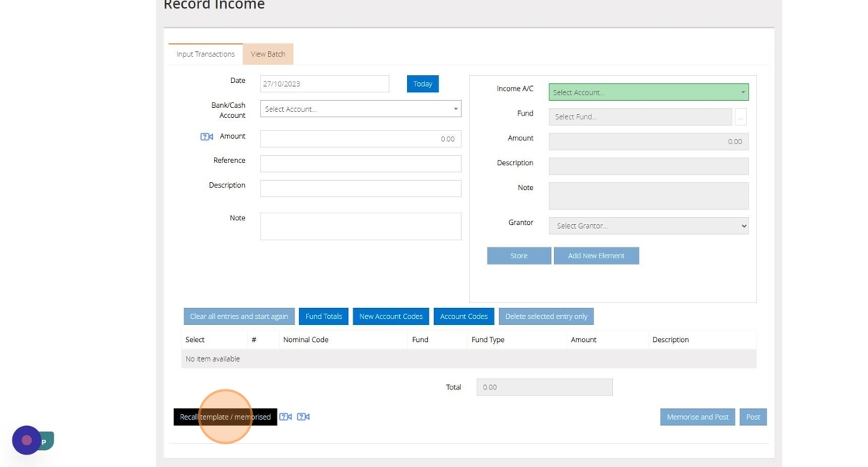
Task: Open the Income A/C account dropdown
Action: click(648, 92)
